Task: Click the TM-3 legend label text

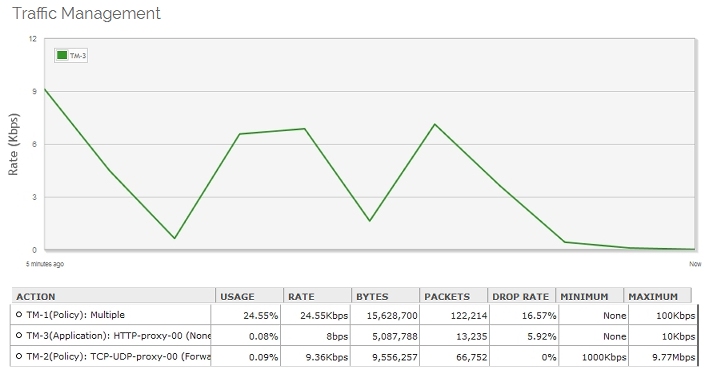Action: [78, 56]
